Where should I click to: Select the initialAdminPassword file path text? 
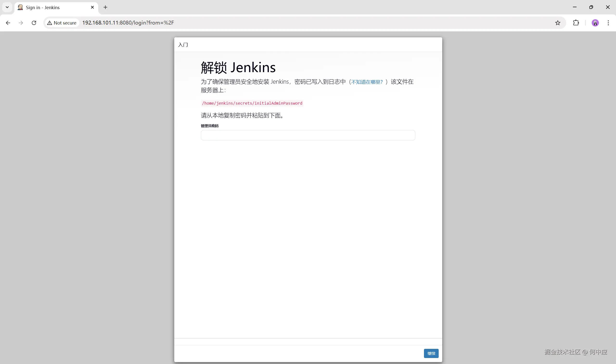tap(252, 103)
